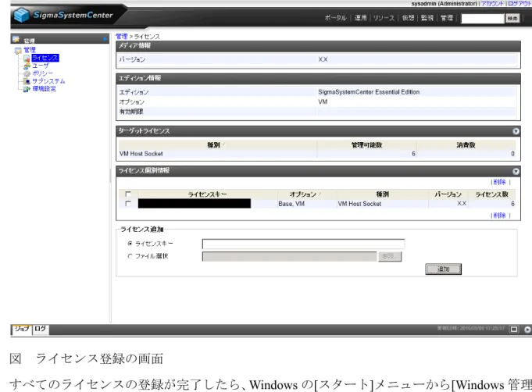
Task: Select 管理 root node in tree
Action: (x=30, y=50)
